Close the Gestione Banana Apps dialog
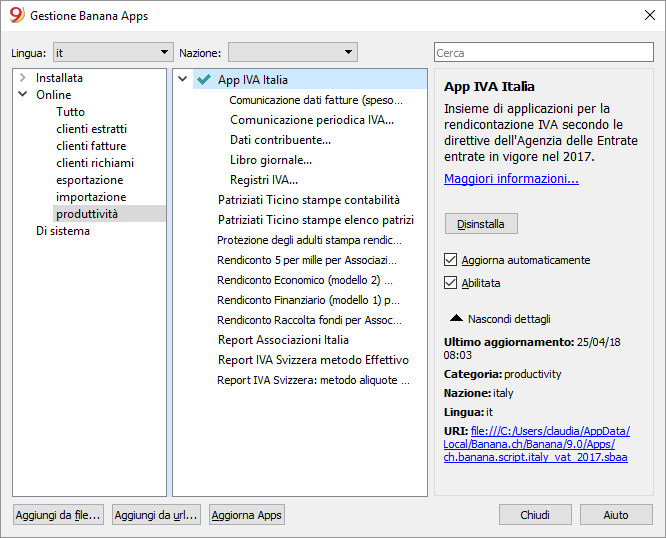666x538 pixels. [649, 15]
